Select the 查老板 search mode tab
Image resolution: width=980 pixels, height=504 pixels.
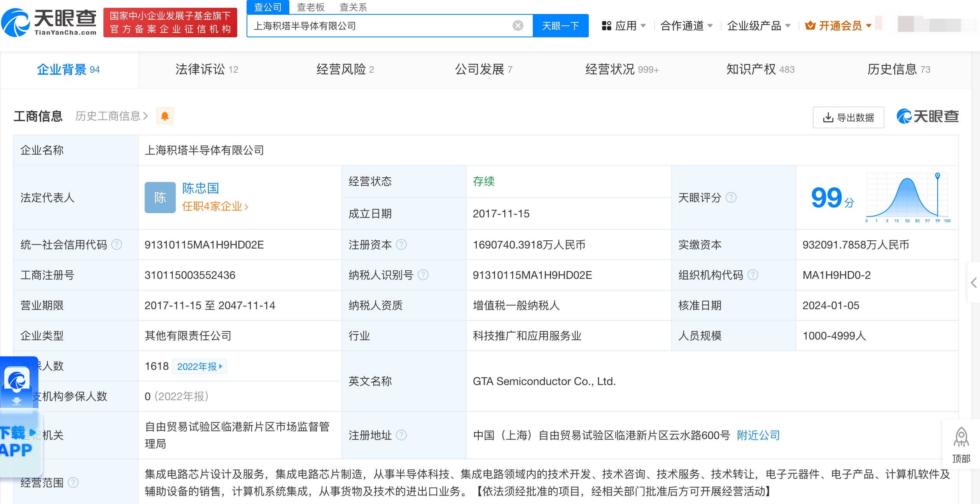pyautogui.click(x=310, y=7)
